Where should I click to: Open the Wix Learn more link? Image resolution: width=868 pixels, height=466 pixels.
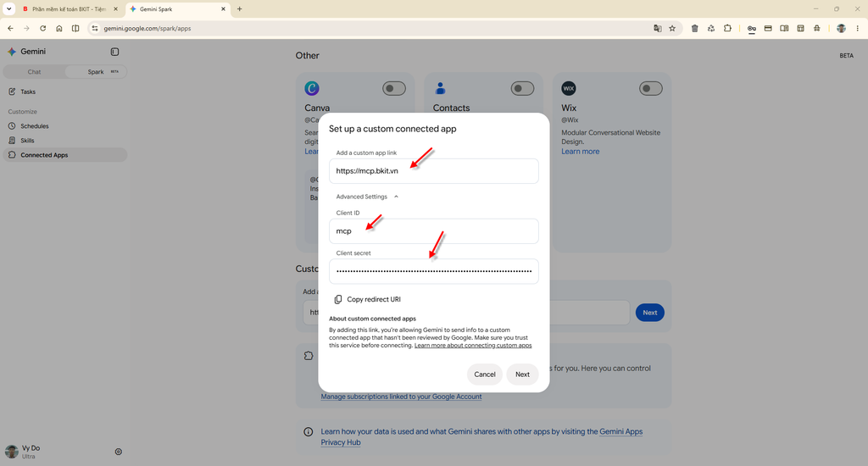coord(580,152)
